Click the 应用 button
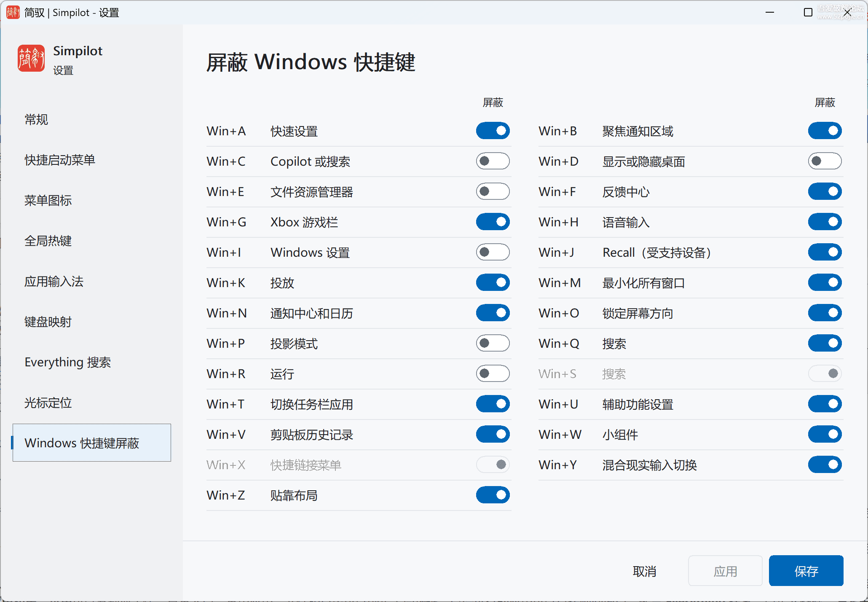This screenshot has width=868, height=602. (x=725, y=571)
